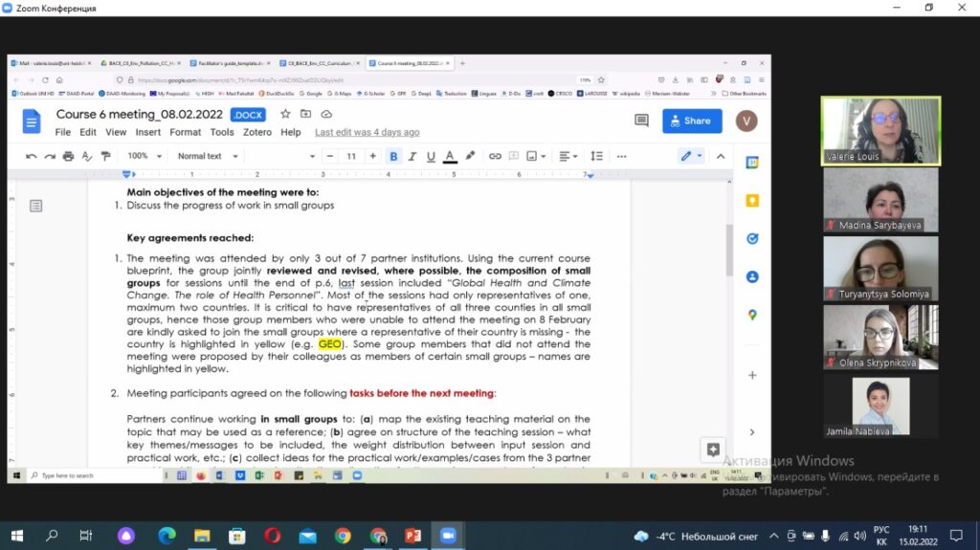
Task: Show the document outline icon
Action: pyautogui.click(x=36, y=206)
